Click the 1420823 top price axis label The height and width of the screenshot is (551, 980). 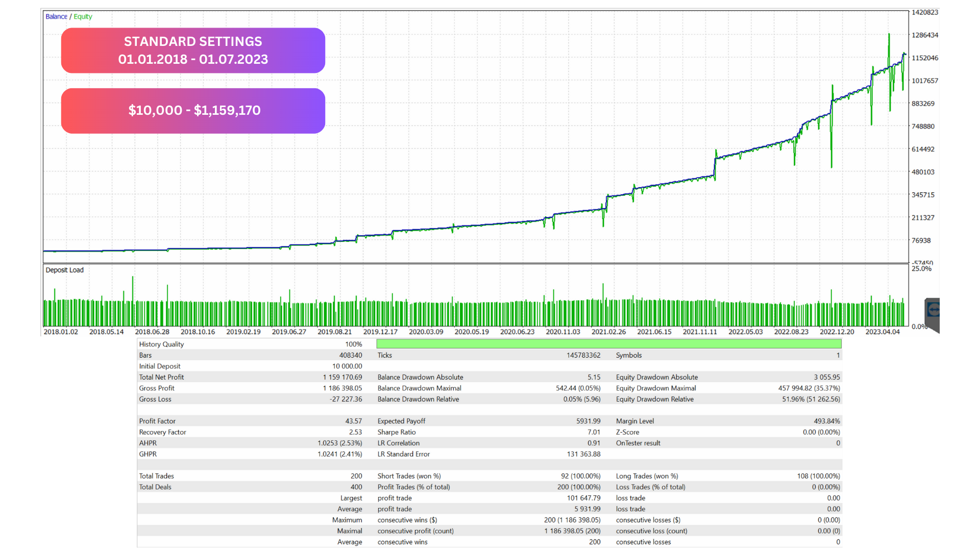(x=925, y=12)
